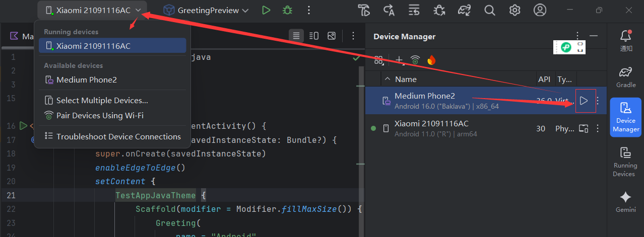Click enableEdgeToEdge() in the code

click(140, 168)
